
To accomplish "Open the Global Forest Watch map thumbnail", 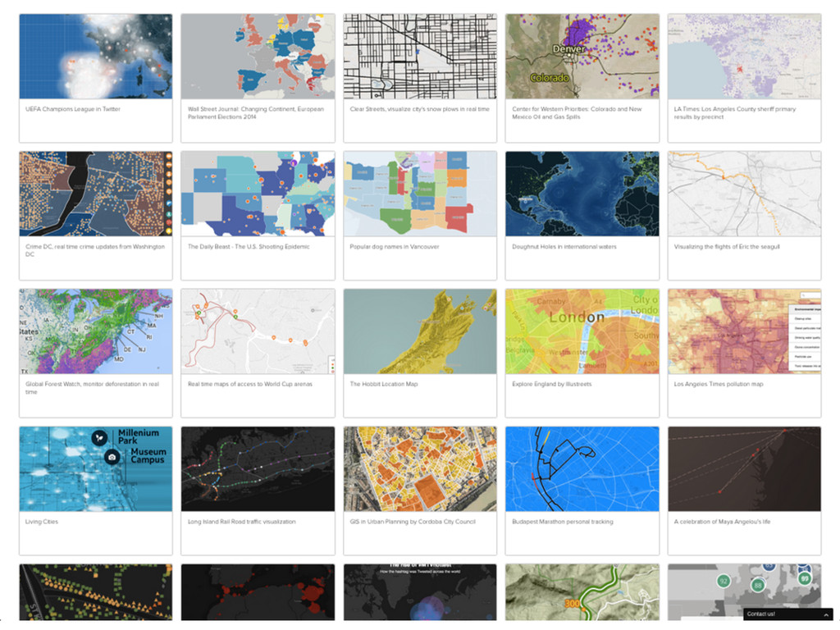I will tap(96, 331).
